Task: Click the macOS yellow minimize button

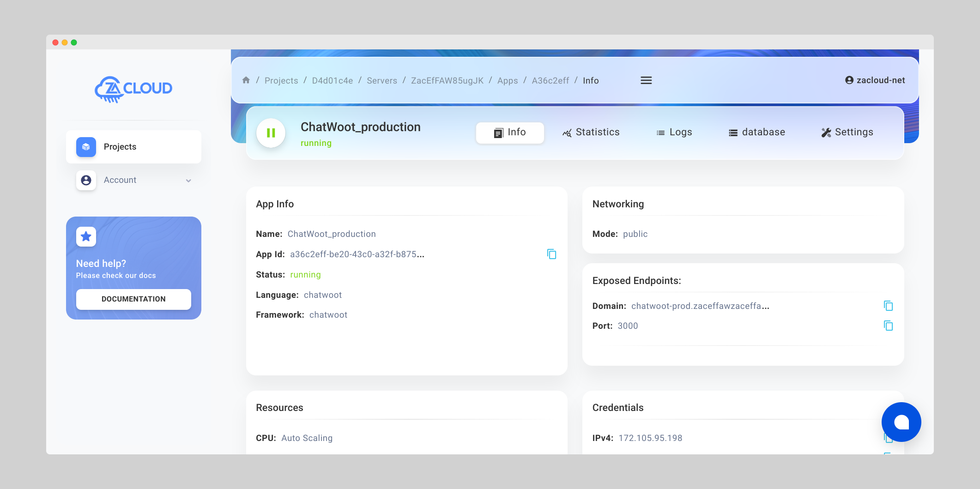Action: 65,42
